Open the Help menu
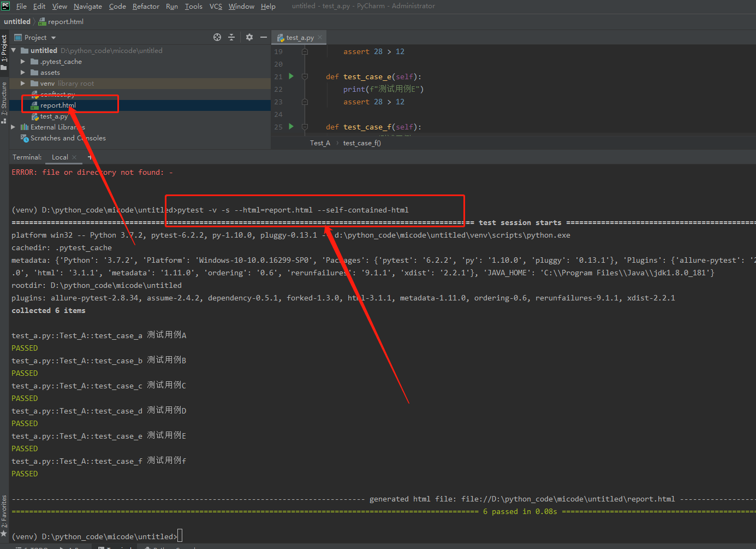This screenshot has height=549, width=756. tap(268, 7)
